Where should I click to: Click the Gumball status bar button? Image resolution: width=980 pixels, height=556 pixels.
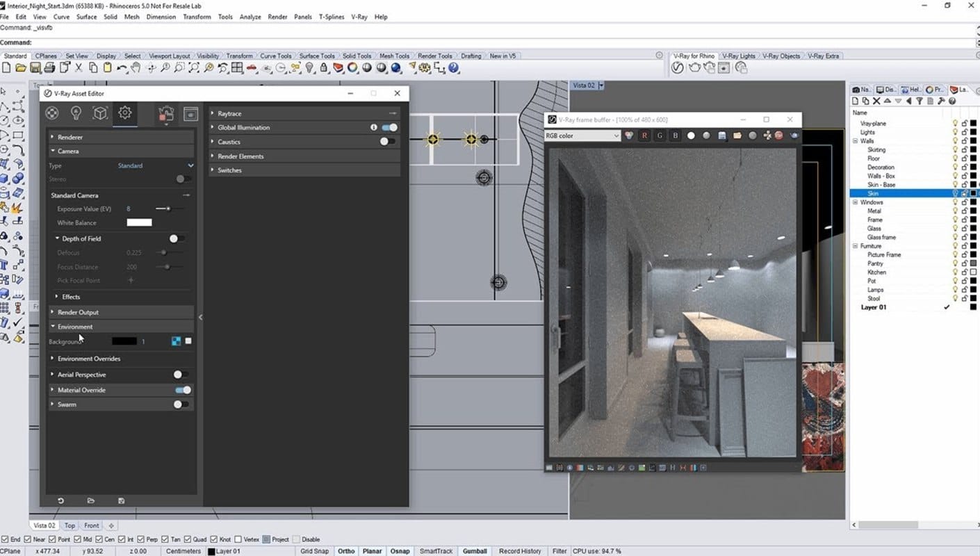(x=475, y=551)
